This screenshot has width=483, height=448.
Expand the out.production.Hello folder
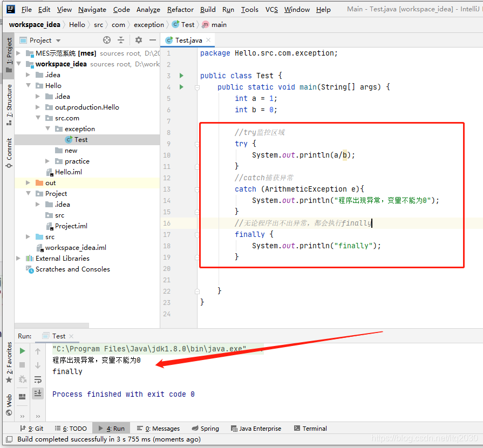pos(38,107)
